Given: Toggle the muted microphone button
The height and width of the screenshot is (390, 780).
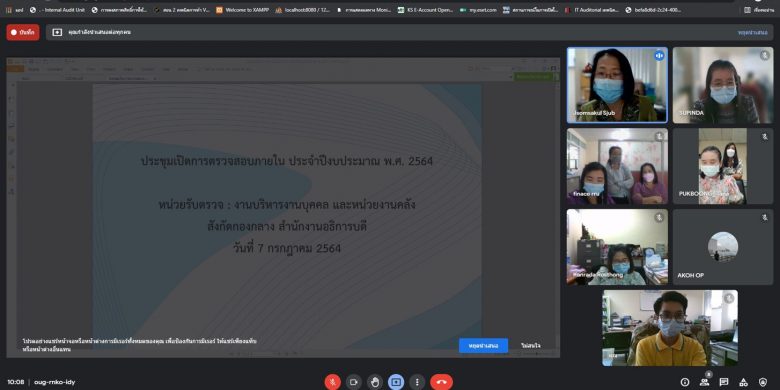Looking at the screenshot, I should (332, 382).
